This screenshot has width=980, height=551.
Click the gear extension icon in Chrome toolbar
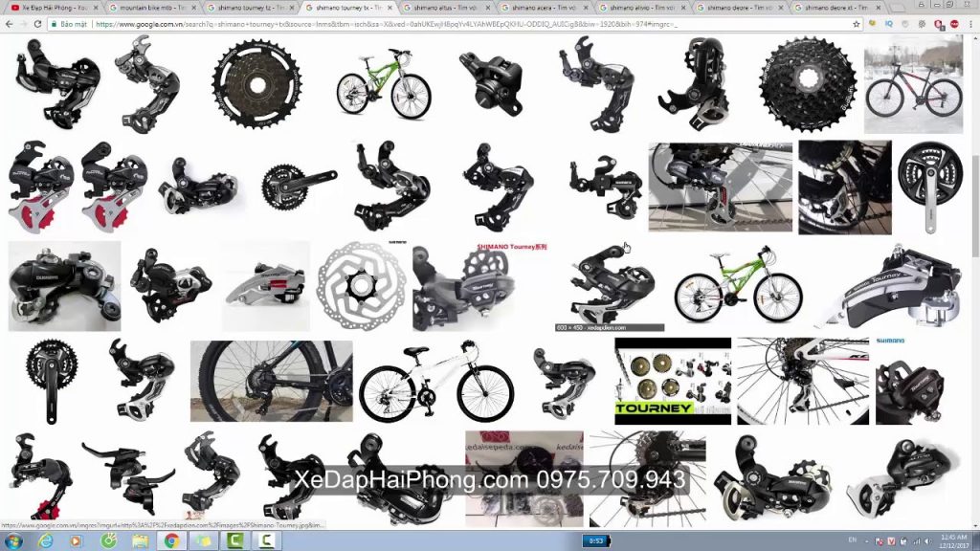pos(922,24)
